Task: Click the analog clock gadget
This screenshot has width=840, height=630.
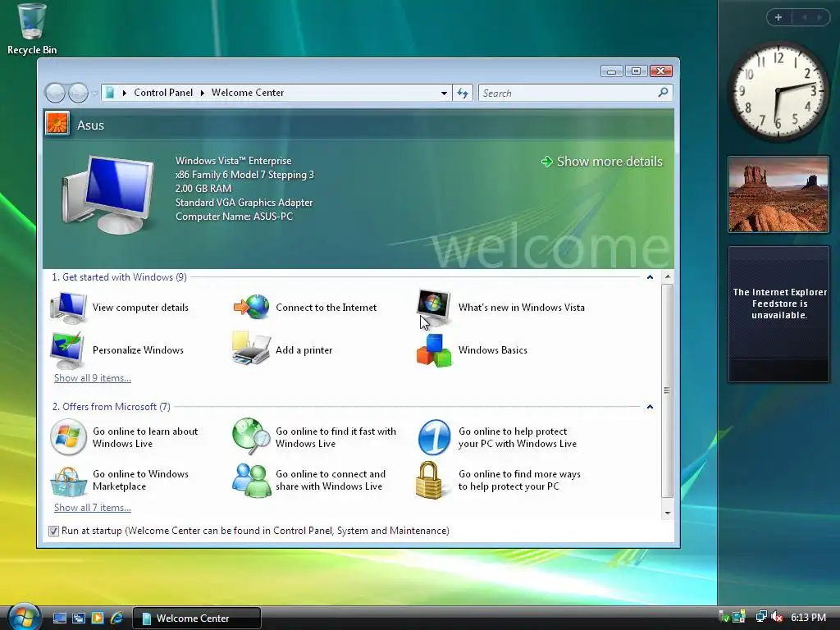Action: (x=778, y=93)
